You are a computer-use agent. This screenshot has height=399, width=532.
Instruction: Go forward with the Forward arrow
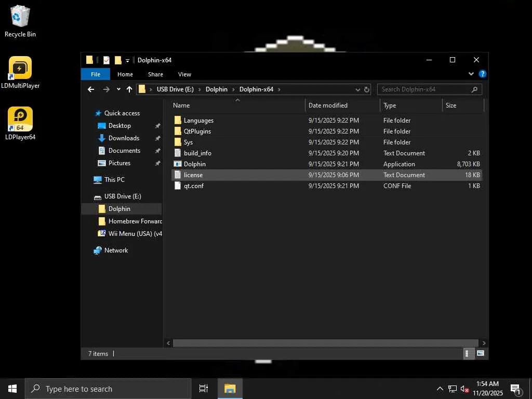point(106,89)
